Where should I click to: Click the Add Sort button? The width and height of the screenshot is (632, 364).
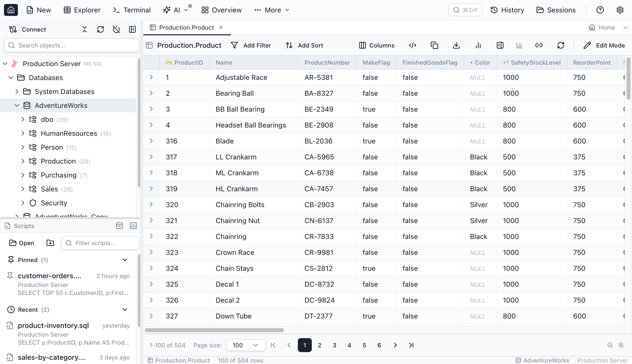pyautogui.click(x=304, y=45)
